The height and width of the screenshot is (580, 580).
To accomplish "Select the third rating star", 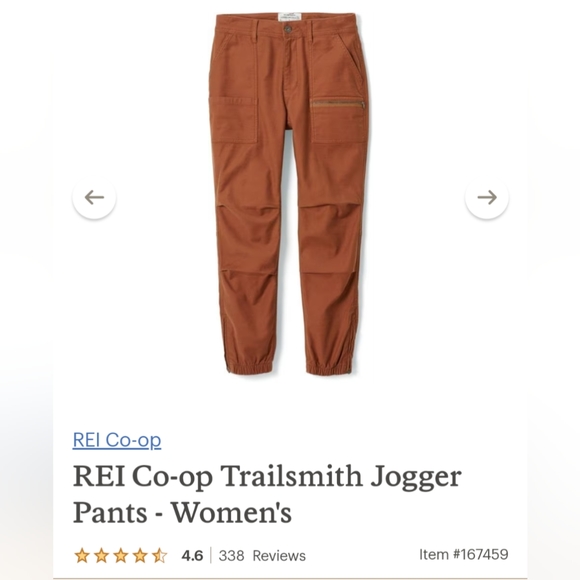I will coord(121,556).
